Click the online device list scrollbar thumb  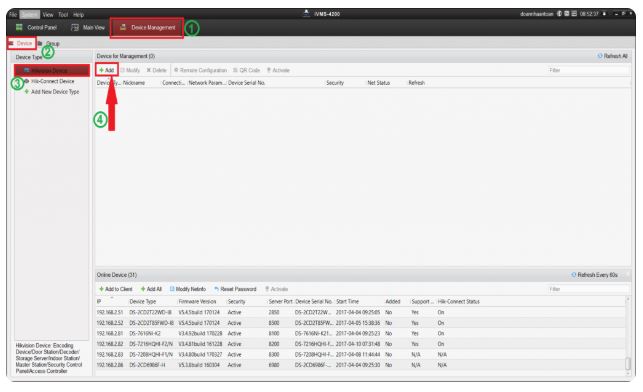pos(627,363)
